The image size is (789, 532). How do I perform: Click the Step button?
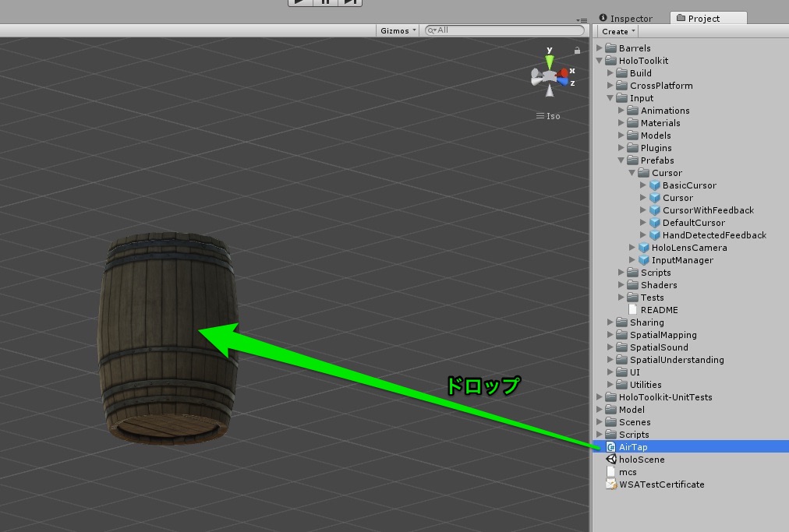coord(350,2)
